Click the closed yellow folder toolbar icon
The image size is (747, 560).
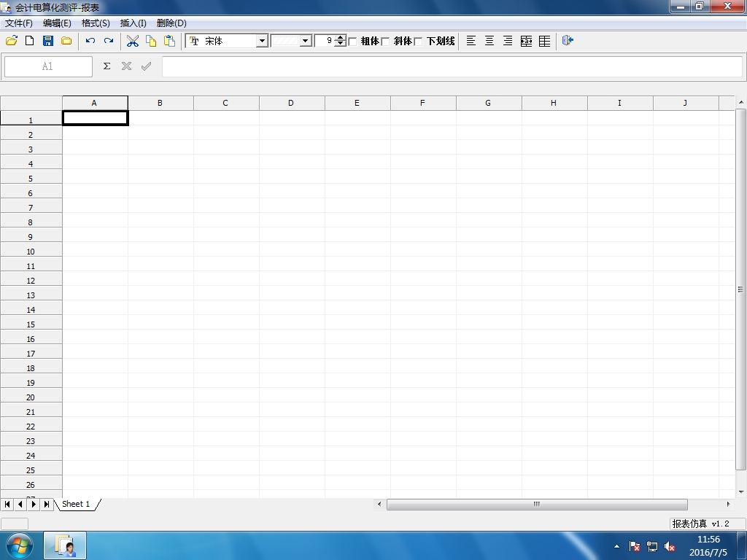pos(66,41)
